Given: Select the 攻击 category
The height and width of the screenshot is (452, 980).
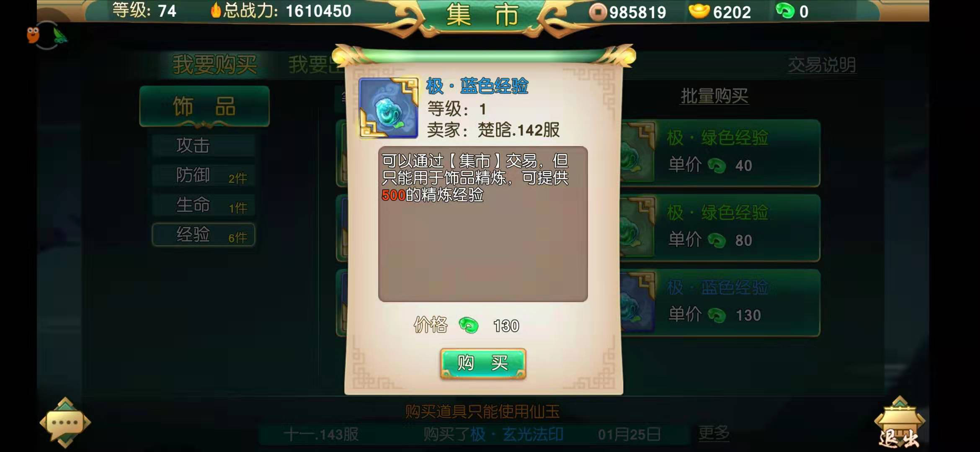Looking at the screenshot, I should point(204,146).
